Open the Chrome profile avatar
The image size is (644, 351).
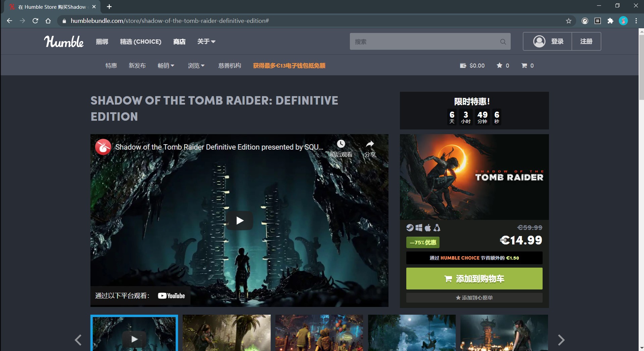coord(623,21)
